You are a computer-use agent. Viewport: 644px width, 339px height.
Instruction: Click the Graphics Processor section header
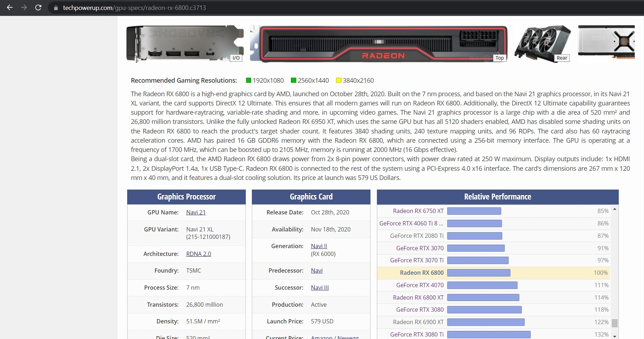[186, 197]
